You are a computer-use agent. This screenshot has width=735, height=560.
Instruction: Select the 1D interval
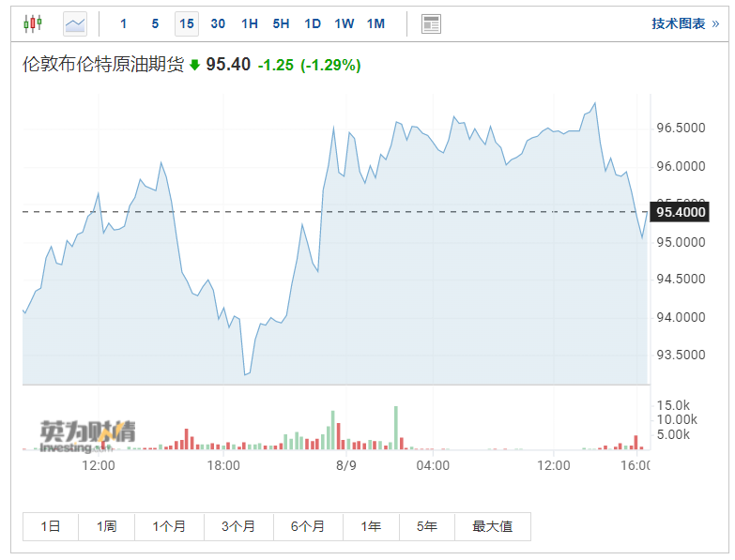[x=313, y=23]
